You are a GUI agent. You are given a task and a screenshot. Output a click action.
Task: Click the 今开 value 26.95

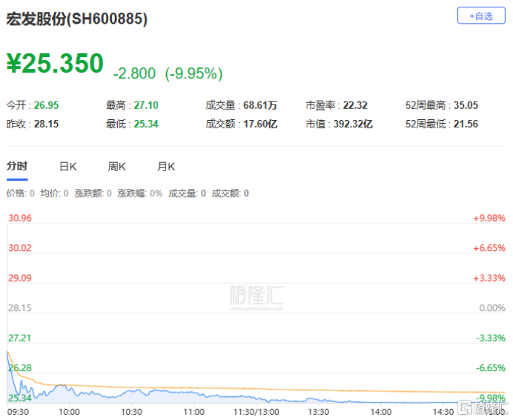click(x=46, y=105)
